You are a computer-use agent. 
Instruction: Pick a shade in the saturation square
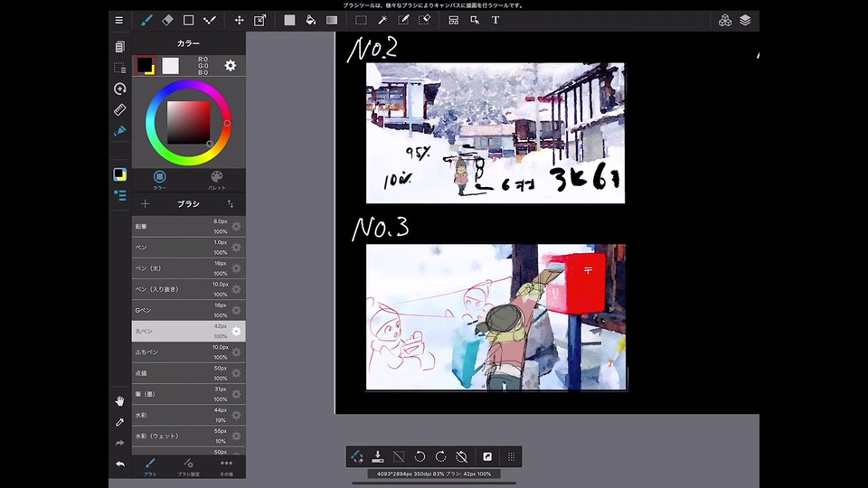pyautogui.click(x=189, y=123)
